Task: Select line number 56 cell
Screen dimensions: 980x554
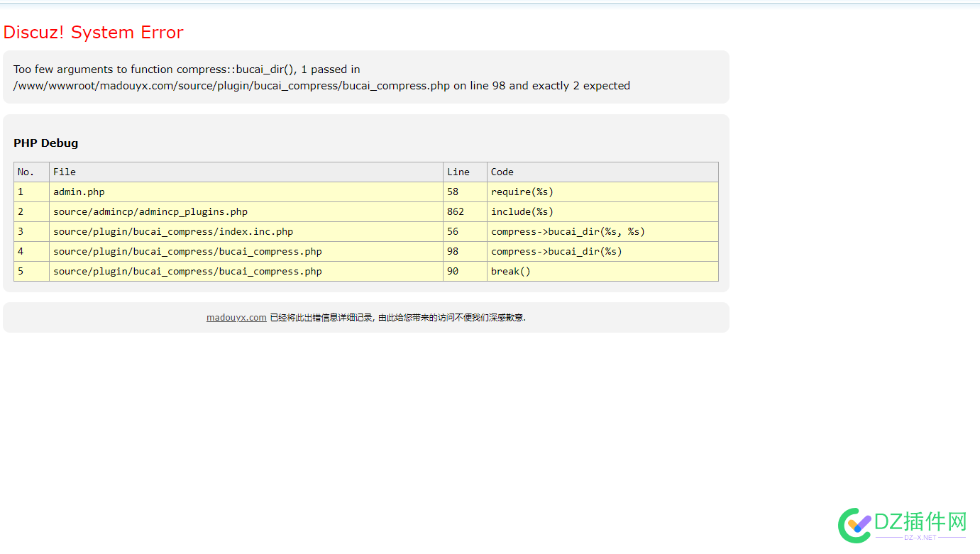Action: (465, 231)
